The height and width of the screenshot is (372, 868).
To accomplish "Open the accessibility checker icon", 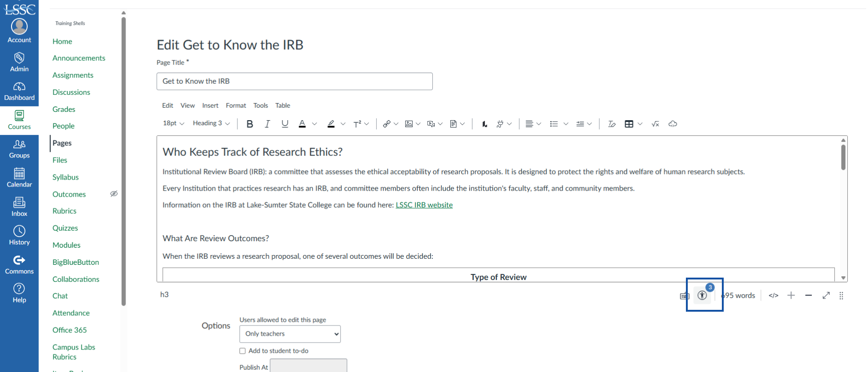I will (x=702, y=296).
